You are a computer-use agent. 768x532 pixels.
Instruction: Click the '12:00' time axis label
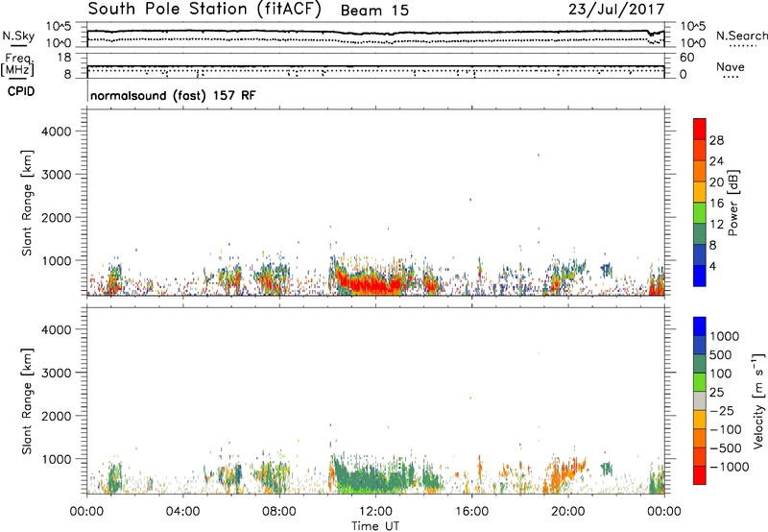pos(375,512)
